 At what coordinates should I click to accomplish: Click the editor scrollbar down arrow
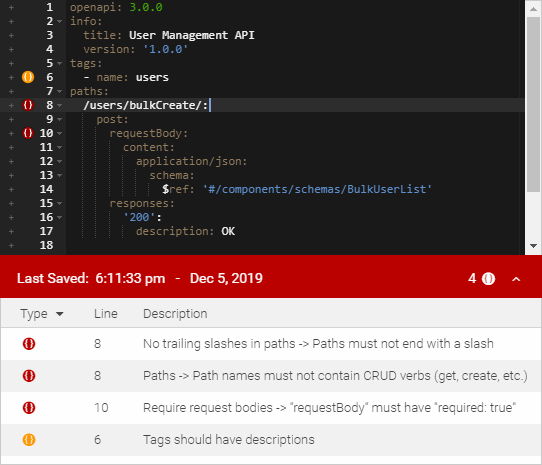[533, 246]
